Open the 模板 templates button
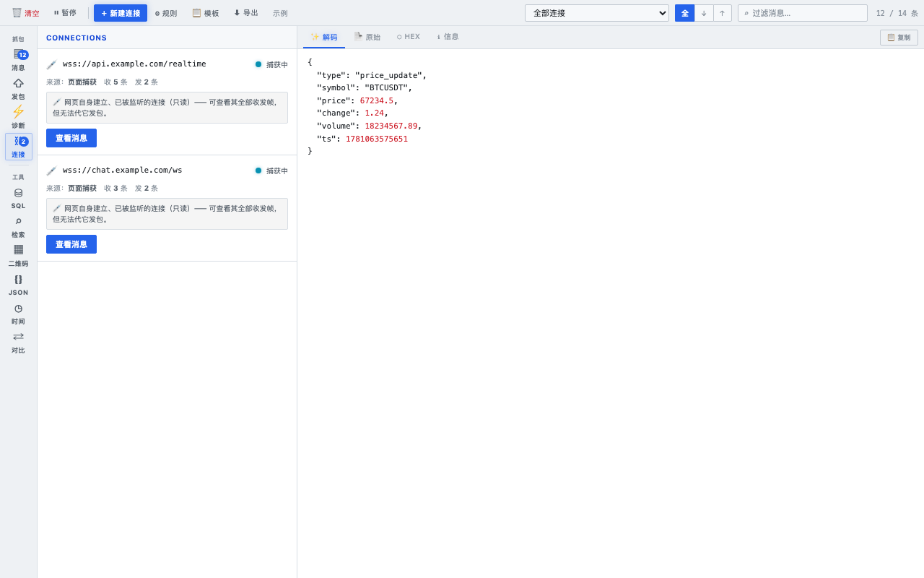Viewport: 924px width, 578px height. tap(206, 13)
